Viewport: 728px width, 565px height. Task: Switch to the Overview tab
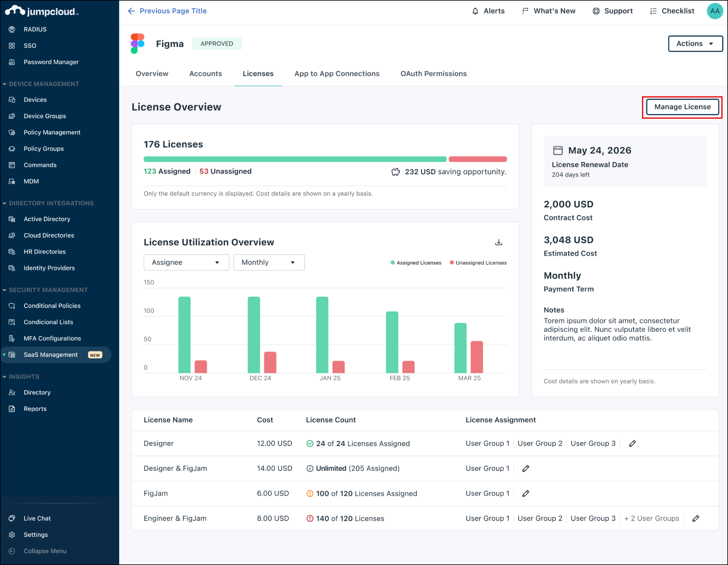(x=152, y=74)
